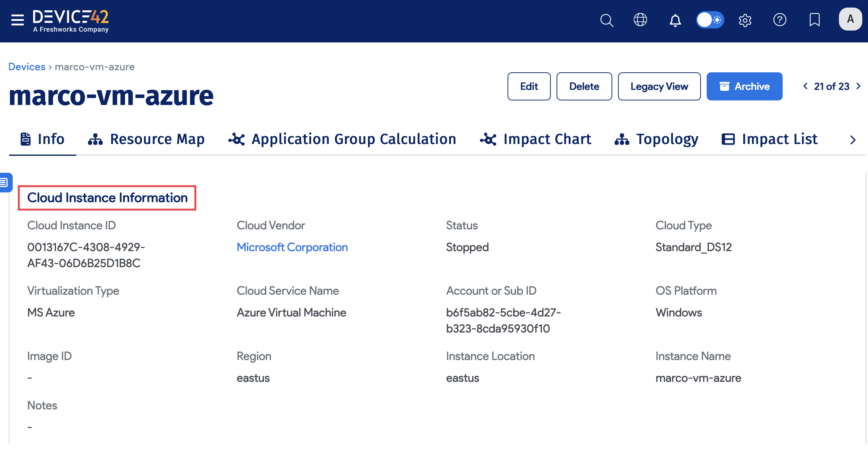
Task: Click the dark mode slider control
Action: click(x=704, y=20)
